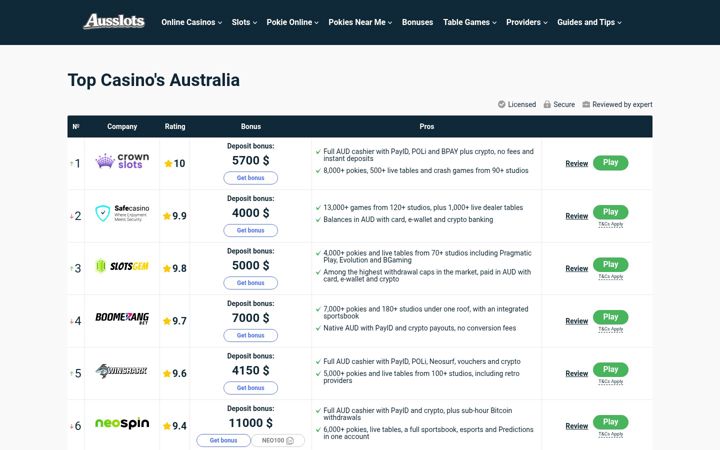Screen dimensions: 720x450
Task: Click the Rating column header
Action: (x=175, y=126)
